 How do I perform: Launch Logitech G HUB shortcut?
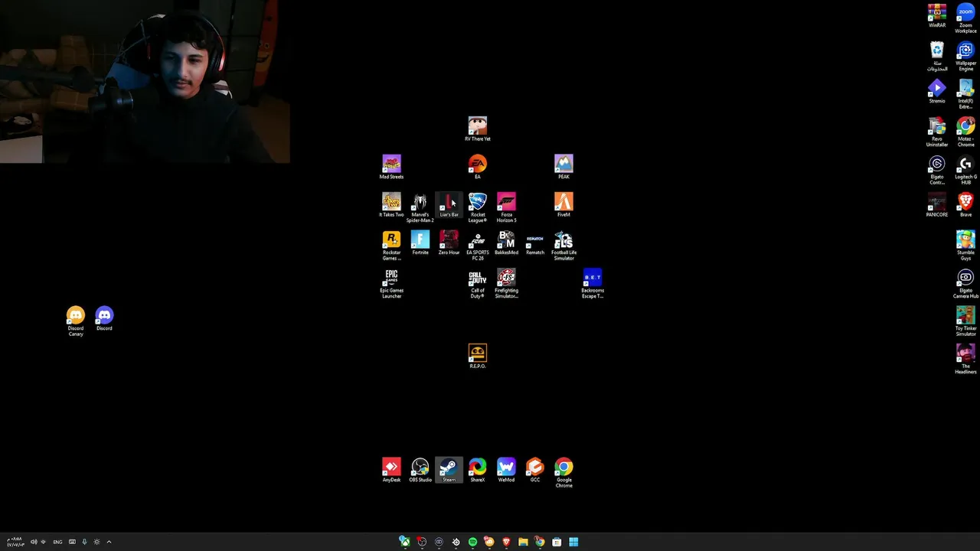click(x=965, y=170)
